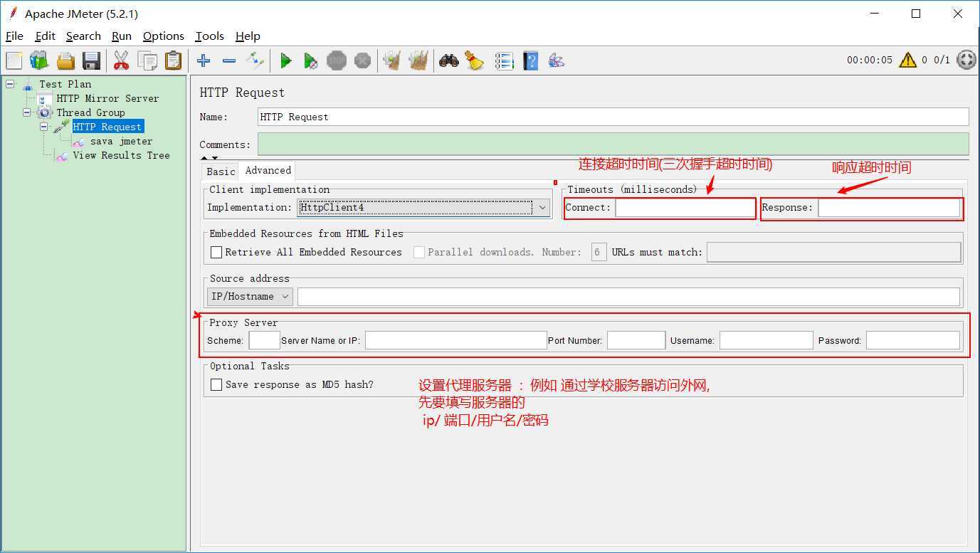Switch to the Basic tab

(221, 172)
